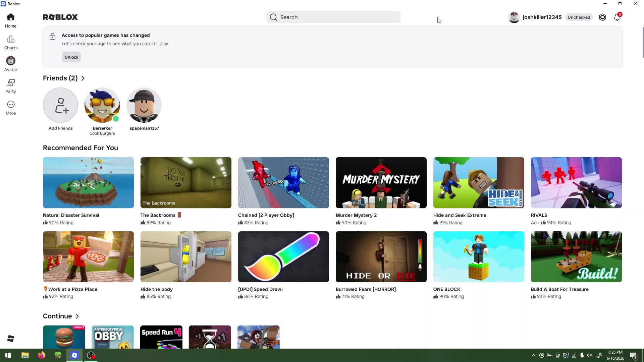Switch to Roblox taskbar icon
This screenshot has height=362, width=644.
74,355
